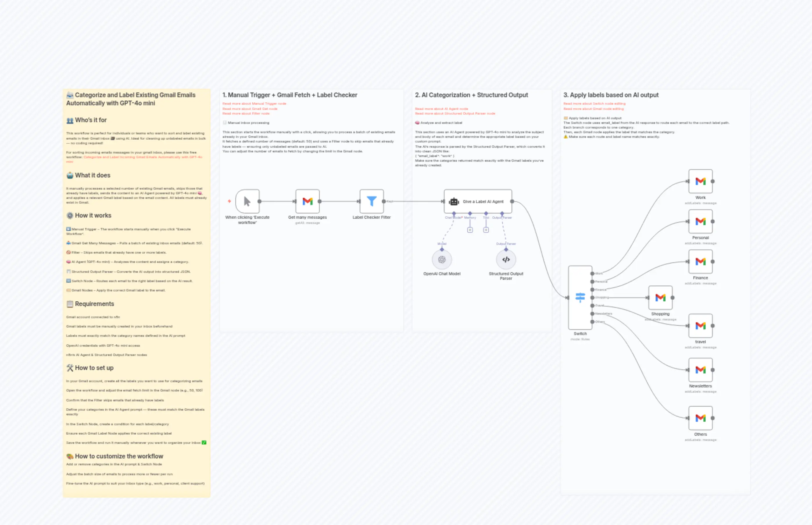Open the Chat Model connector on the AI Agent
Image resolution: width=812 pixels, height=525 pixels.
[454, 214]
